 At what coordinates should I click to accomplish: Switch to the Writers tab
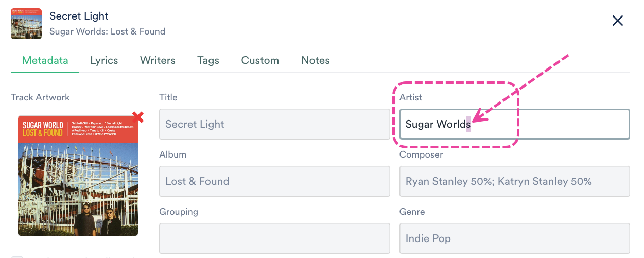pyautogui.click(x=158, y=60)
